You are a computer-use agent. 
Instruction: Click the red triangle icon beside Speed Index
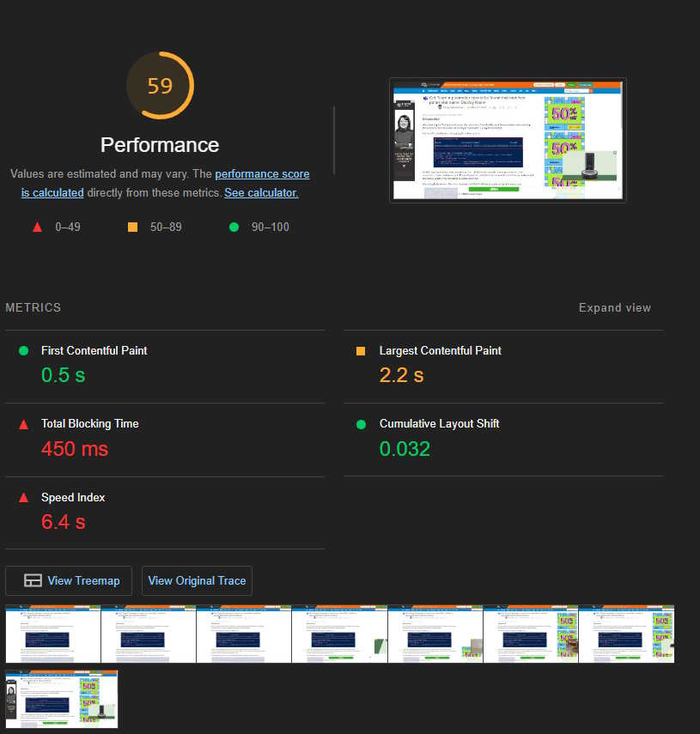coord(21,497)
